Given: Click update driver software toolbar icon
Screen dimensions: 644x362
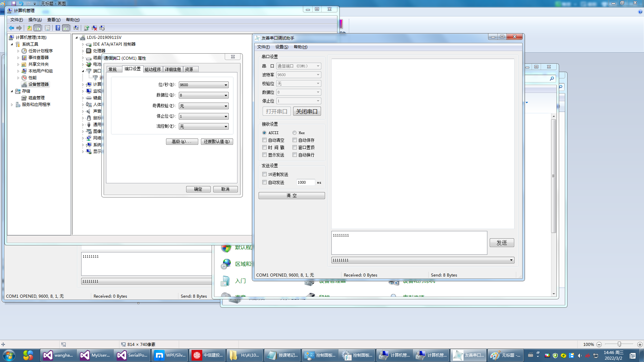Looking at the screenshot, I should tap(87, 28).
